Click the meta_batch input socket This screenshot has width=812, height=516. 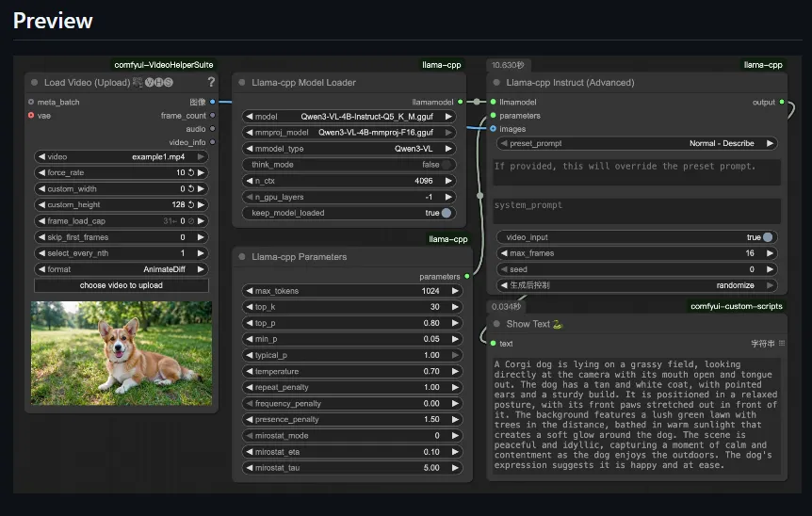tap(31, 102)
